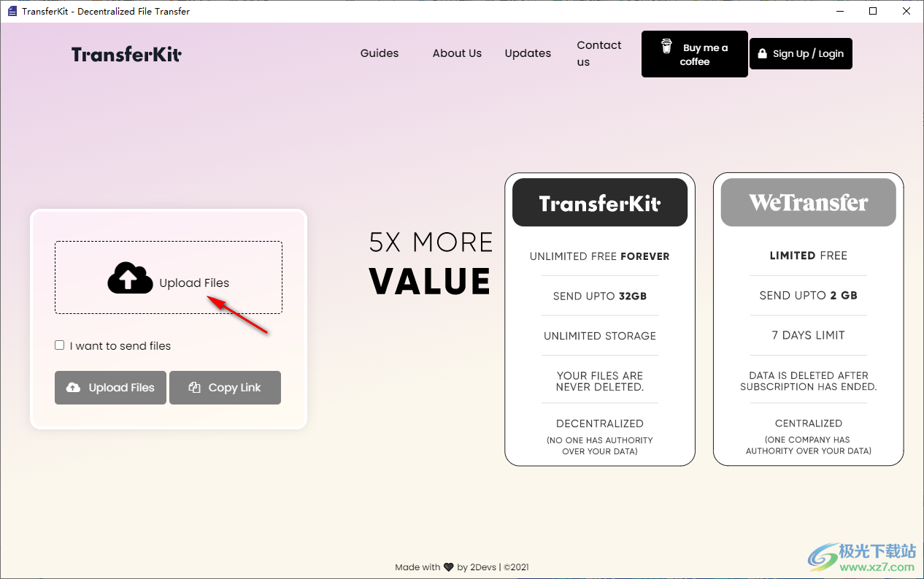Open the Contact us page
924x579 pixels.
(x=599, y=53)
